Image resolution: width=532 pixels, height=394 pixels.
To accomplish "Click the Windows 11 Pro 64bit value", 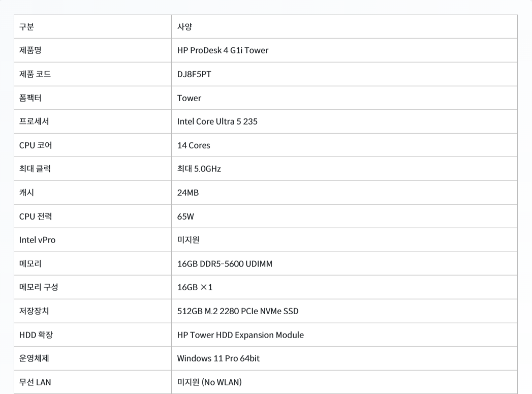I will [x=218, y=358].
